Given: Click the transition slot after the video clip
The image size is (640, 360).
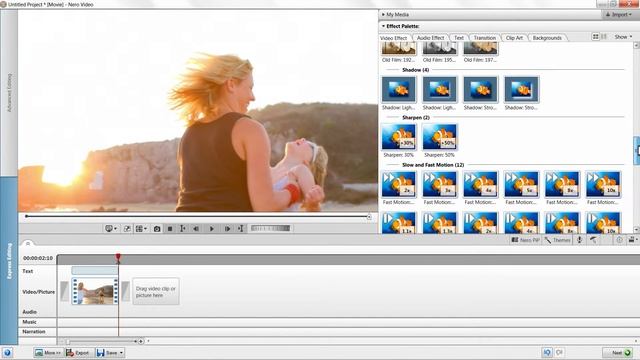Looking at the screenshot, I should click(125, 291).
